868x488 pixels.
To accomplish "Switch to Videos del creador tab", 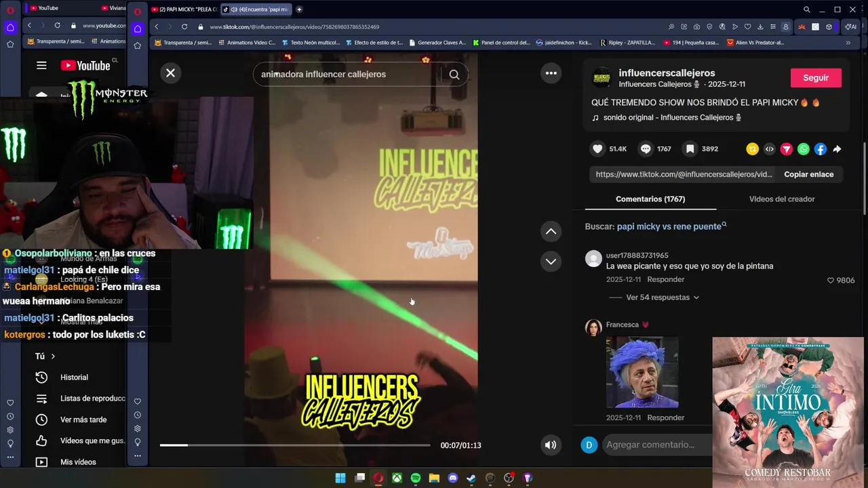I will coord(782,199).
